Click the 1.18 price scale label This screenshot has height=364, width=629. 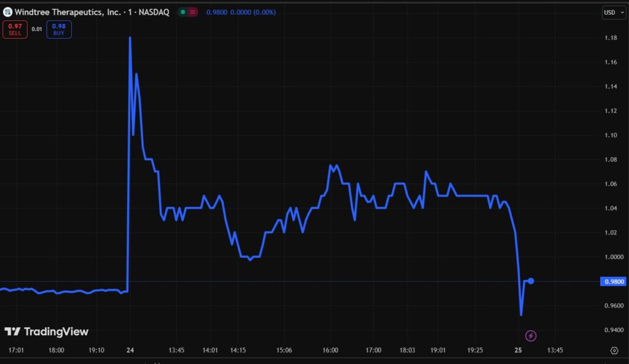click(611, 38)
